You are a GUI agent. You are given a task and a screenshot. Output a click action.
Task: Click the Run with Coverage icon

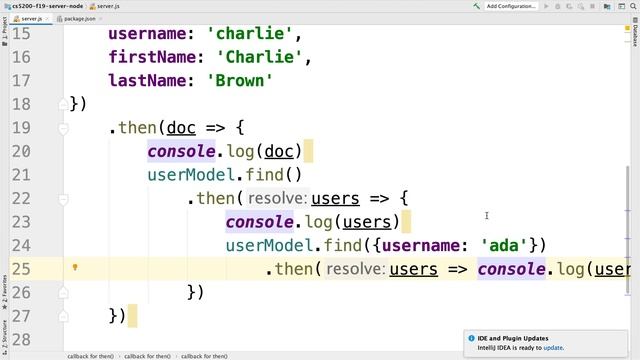(x=569, y=6)
